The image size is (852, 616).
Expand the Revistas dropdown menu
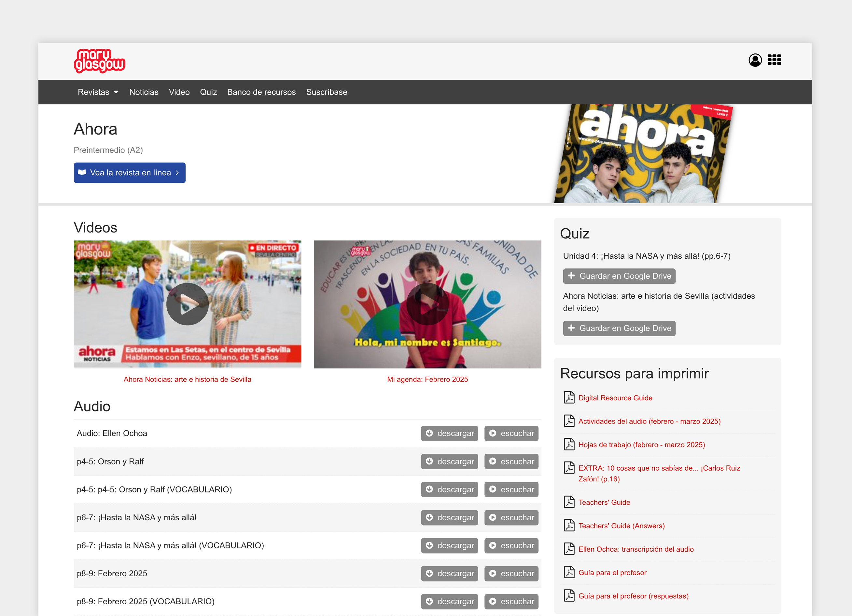click(98, 92)
